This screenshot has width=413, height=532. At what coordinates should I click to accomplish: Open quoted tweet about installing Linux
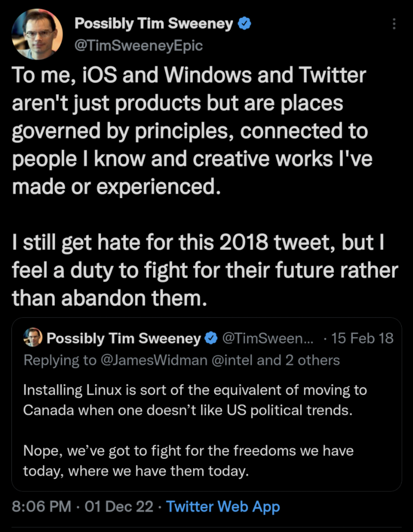point(195,400)
